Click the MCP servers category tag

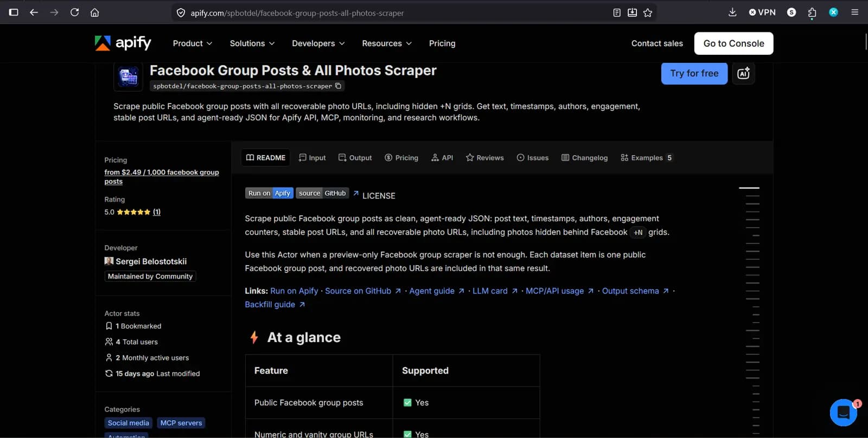click(181, 423)
